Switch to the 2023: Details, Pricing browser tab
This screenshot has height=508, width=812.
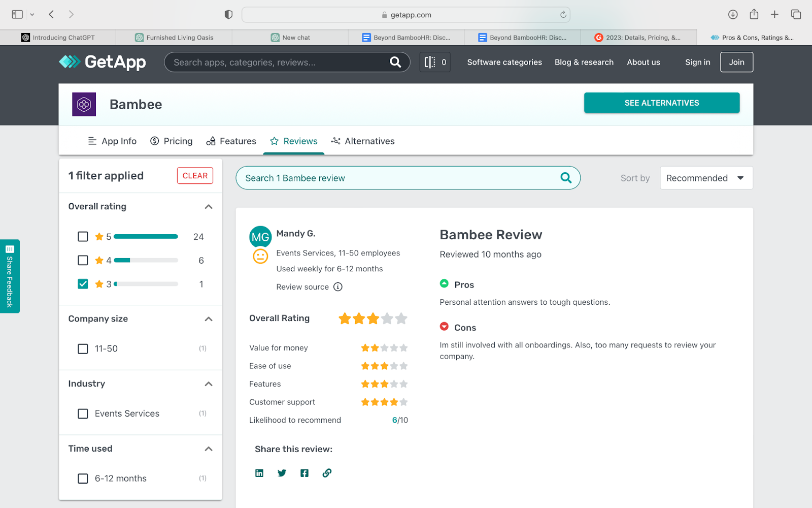[638, 38]
